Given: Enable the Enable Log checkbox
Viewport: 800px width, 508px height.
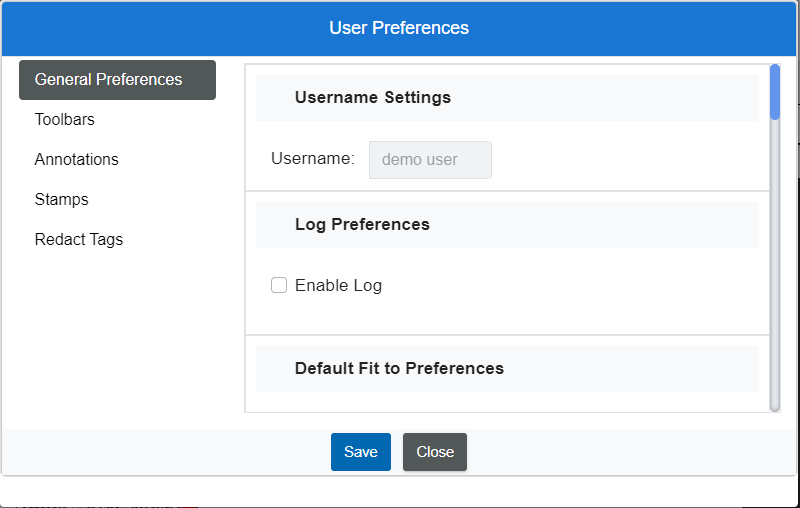Looking at the screenshot, I should [x=279, y=285].
